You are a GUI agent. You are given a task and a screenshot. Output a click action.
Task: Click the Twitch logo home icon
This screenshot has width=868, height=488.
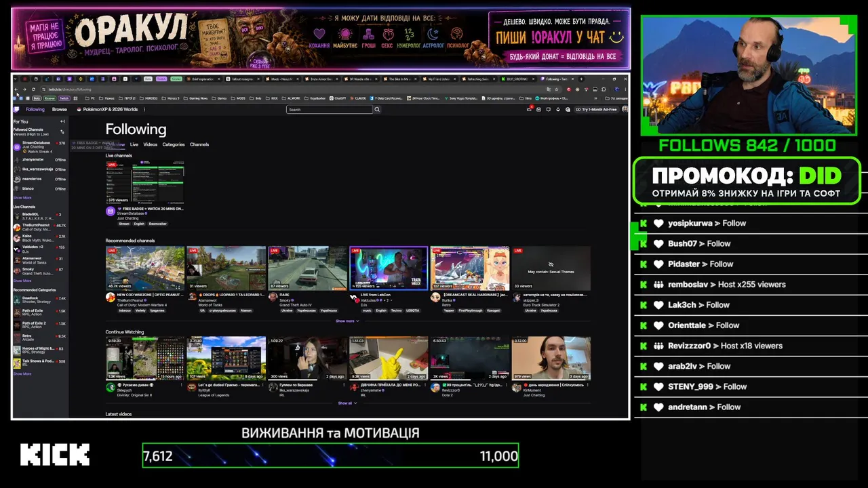pyautogui.click(x=17, y=109)
